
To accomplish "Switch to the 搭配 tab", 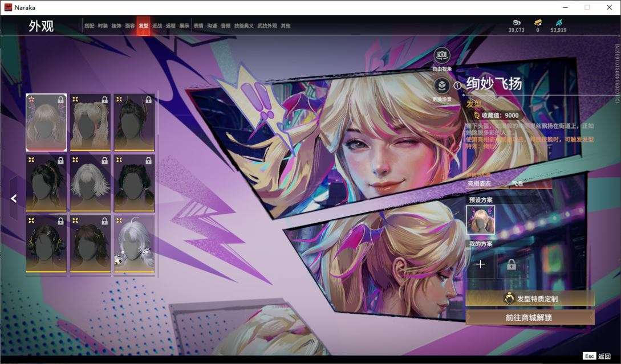I will click(89, 26).
